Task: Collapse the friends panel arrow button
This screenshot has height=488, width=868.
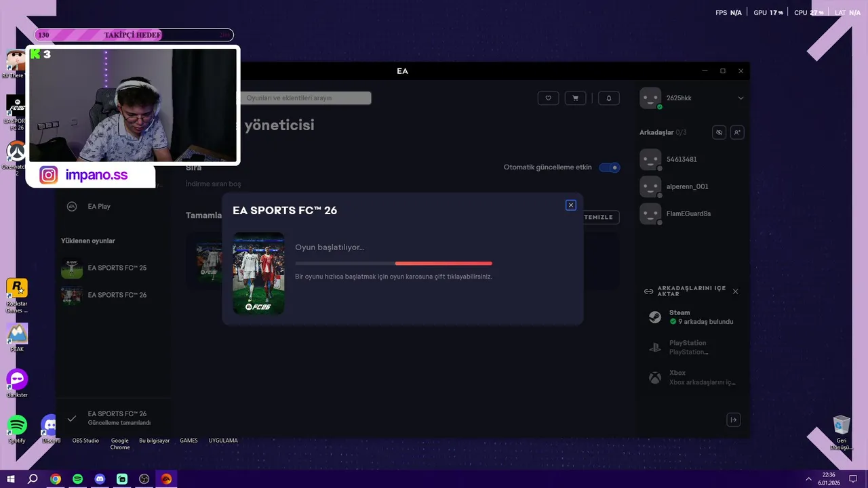Action: click(x=733, y=420)
